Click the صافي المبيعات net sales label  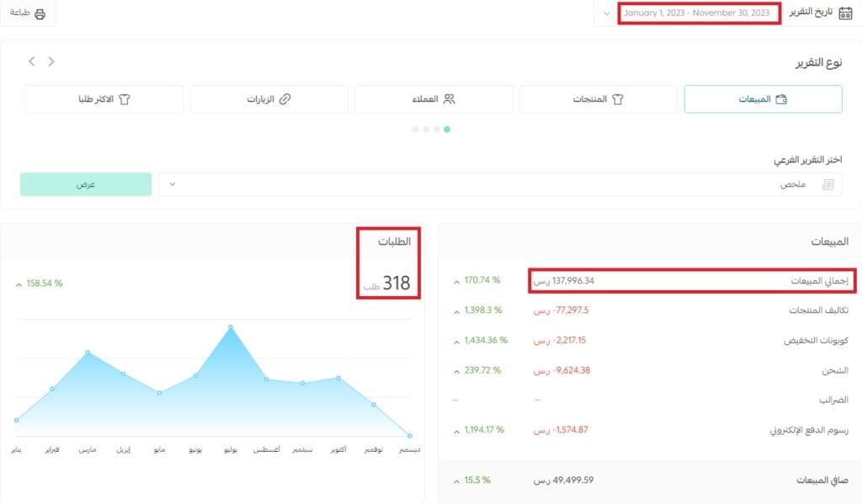click(822, 481)
